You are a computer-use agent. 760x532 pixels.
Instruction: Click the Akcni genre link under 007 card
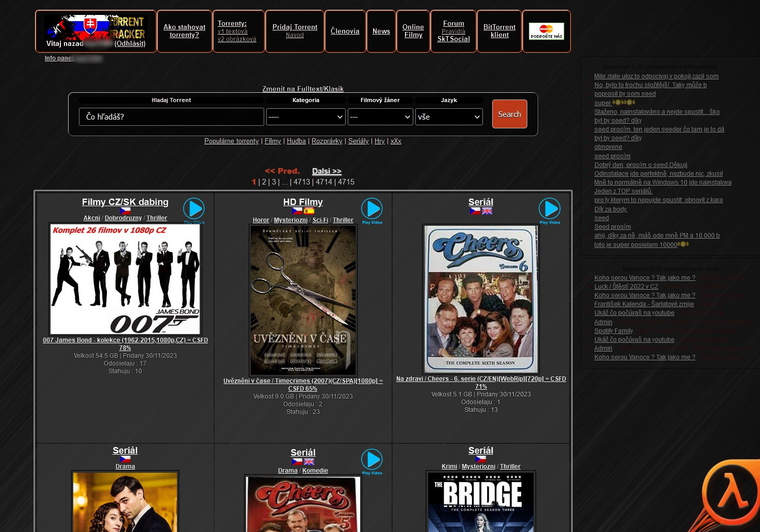[x=92, y=218]
